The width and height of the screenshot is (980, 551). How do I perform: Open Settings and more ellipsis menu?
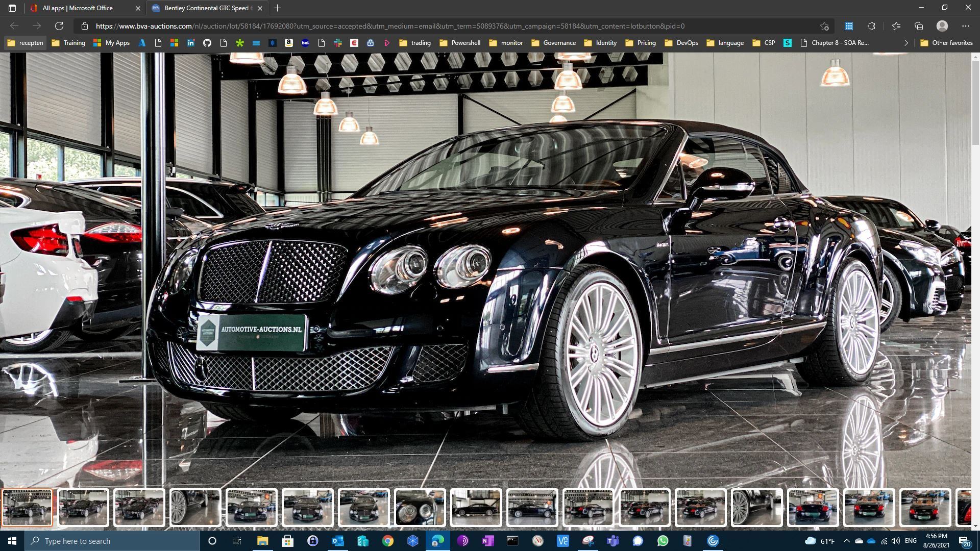[965, 26]
